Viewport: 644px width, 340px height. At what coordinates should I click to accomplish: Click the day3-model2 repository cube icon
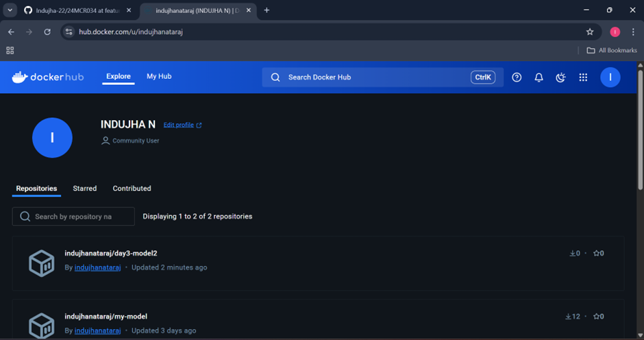42,263
